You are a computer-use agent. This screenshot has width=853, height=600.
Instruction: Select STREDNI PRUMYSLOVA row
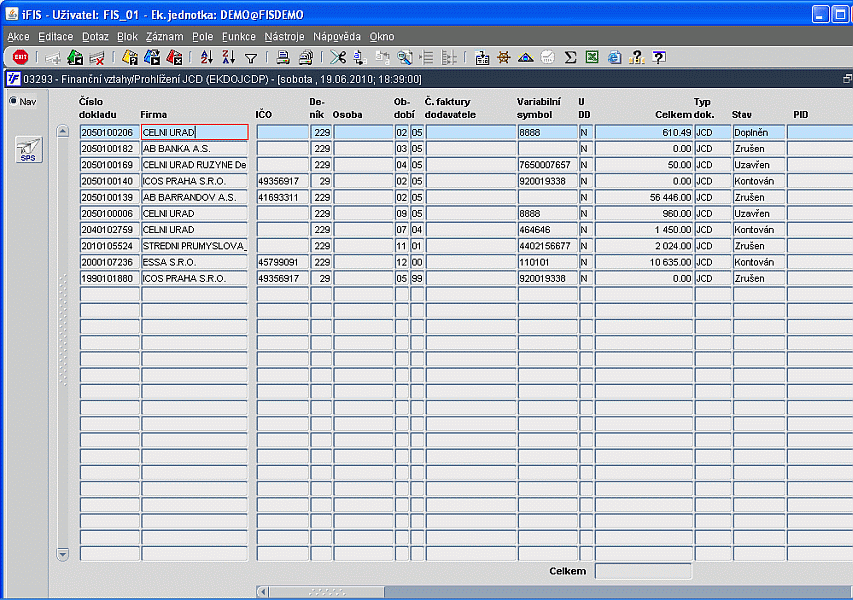pos(194,246)
